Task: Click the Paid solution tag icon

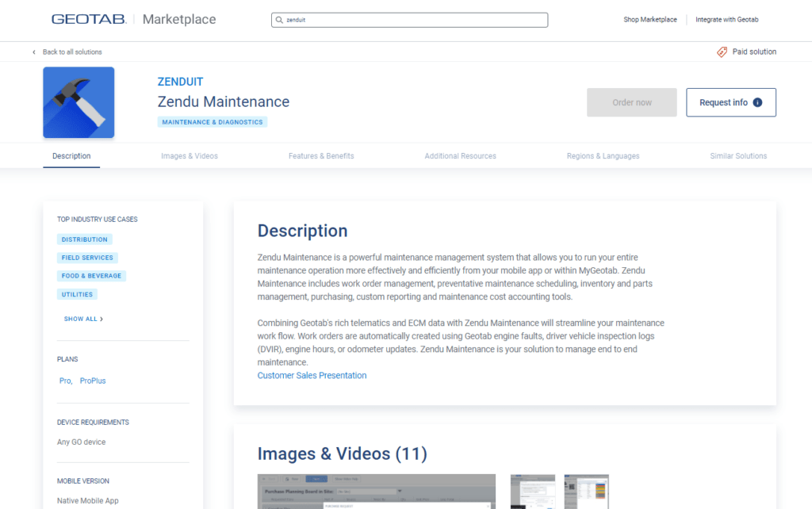Action: pos(722,52)
